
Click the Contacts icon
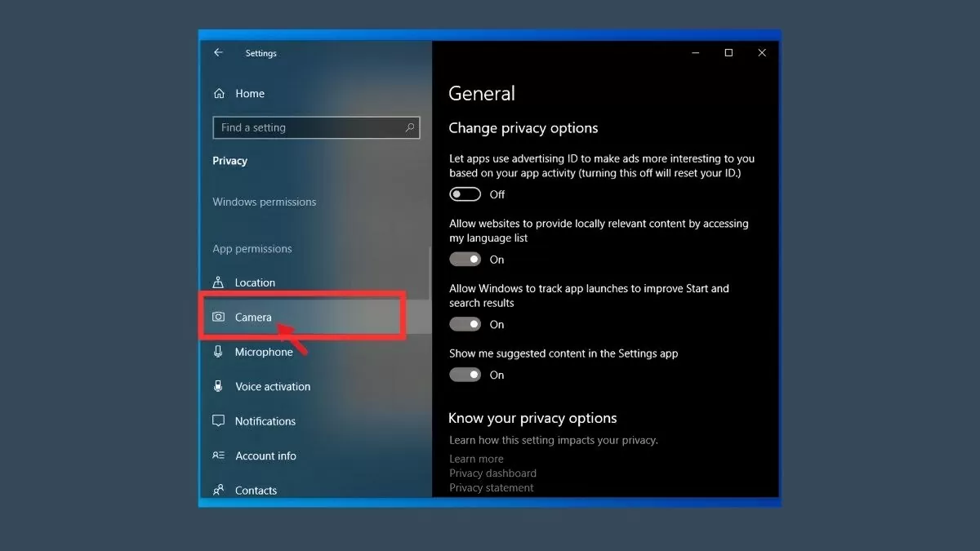click(x=218, y=491)
